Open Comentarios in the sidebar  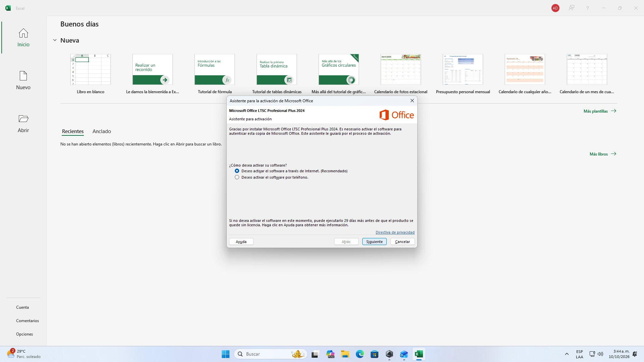(28, 321)
